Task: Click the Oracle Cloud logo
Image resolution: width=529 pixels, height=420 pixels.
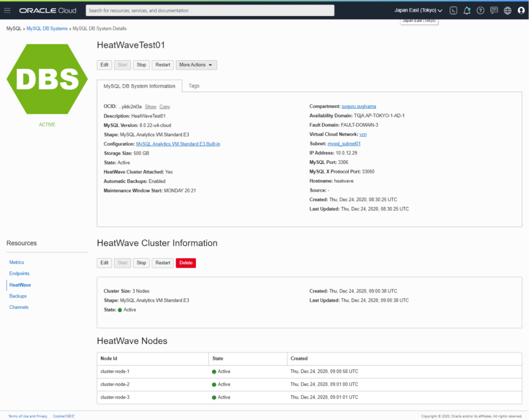Action: (x=48, y=10)
